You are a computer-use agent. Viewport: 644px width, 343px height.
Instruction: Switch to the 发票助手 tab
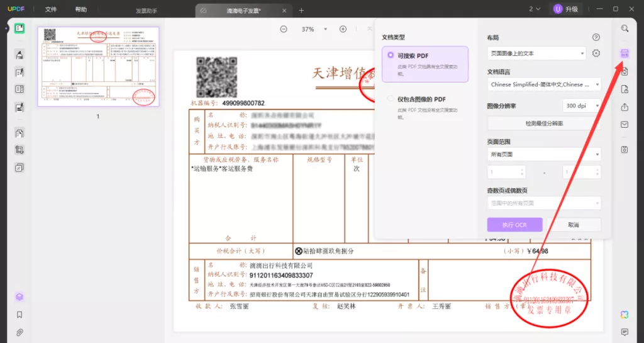coord(147,11)
